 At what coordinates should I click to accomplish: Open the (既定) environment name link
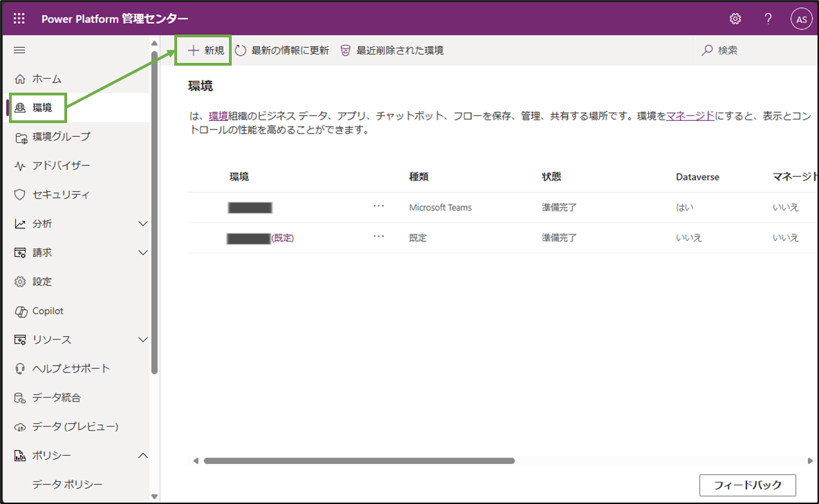click(x=283, y=238)
